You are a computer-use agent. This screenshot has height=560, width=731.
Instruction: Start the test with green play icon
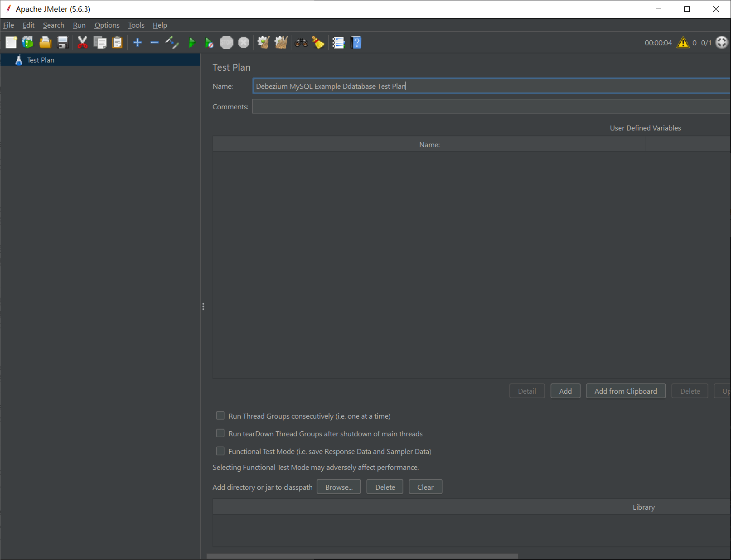(192, 43)
